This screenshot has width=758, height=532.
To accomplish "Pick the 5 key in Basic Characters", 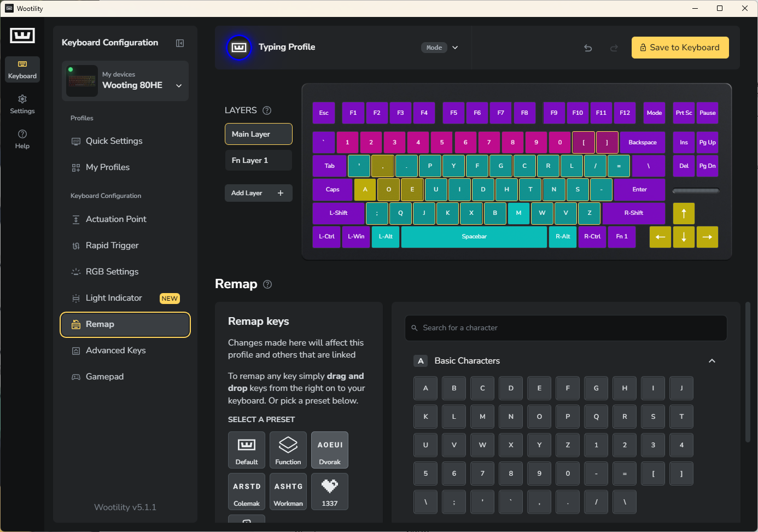I will coord(425,473).
